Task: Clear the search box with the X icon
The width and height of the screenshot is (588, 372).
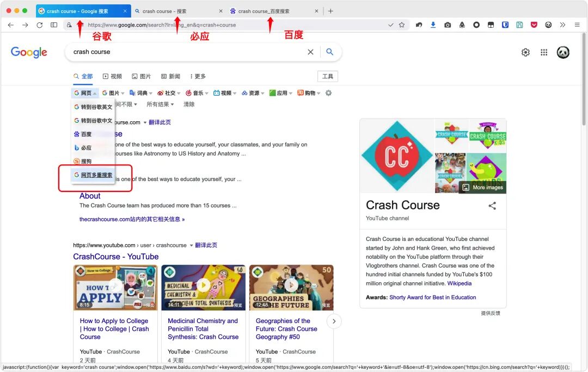Action: (310, 52)
